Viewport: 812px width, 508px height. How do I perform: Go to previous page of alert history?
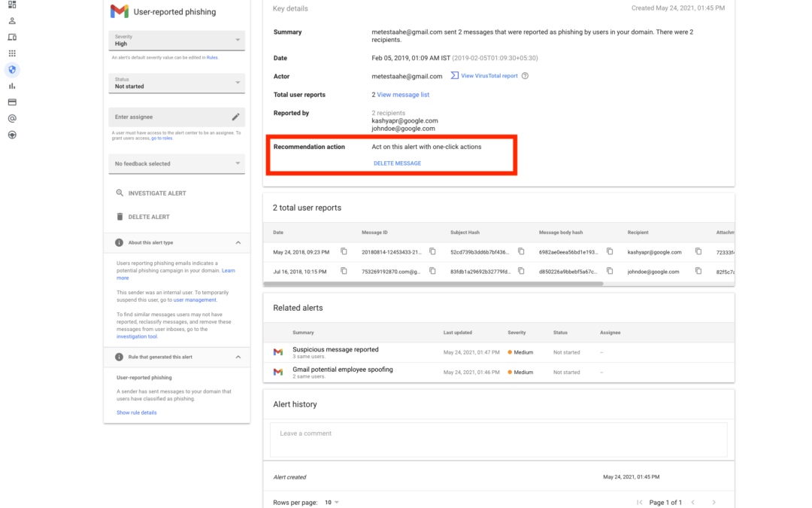pos(693,502)
